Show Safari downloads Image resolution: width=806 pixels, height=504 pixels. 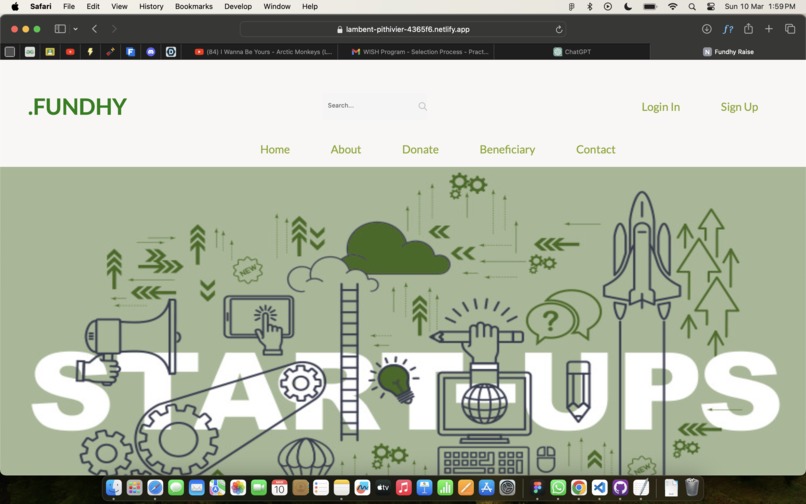pyautogui.click(x=707, y=29)
